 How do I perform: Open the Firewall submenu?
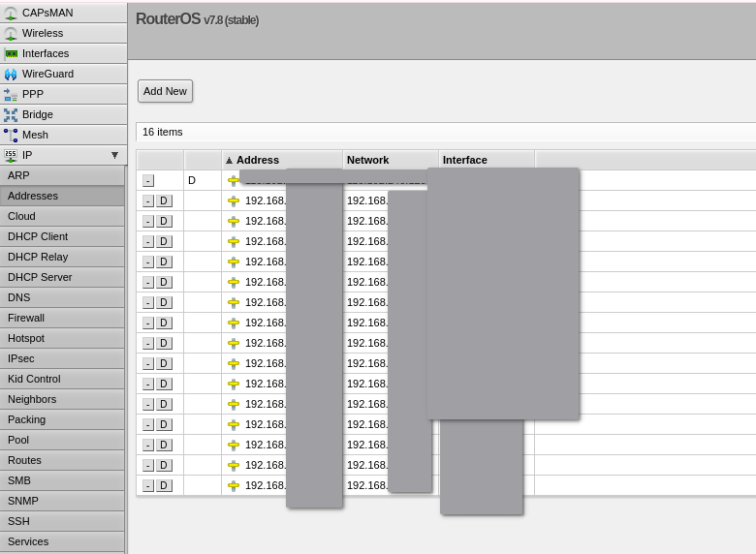coord(26,318)
